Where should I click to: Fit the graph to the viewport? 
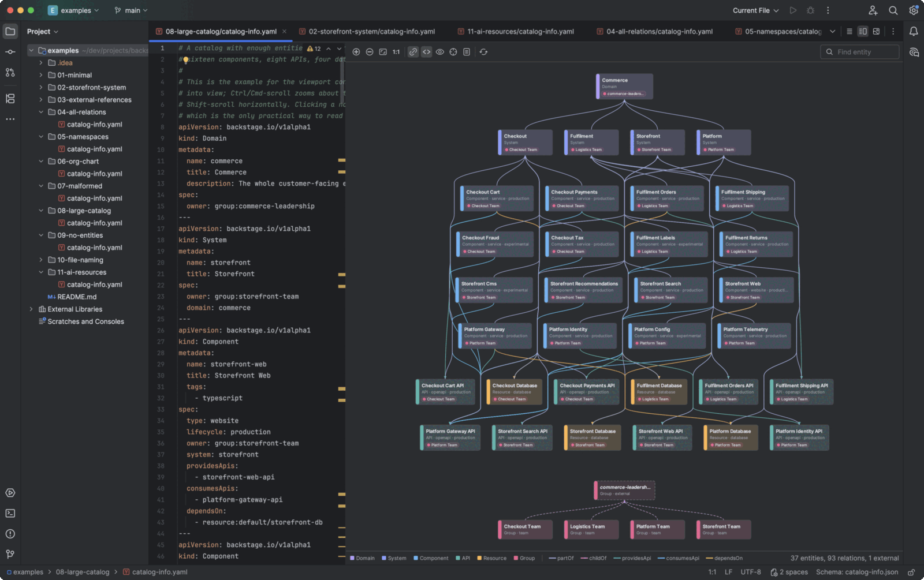tap(383, 52)
